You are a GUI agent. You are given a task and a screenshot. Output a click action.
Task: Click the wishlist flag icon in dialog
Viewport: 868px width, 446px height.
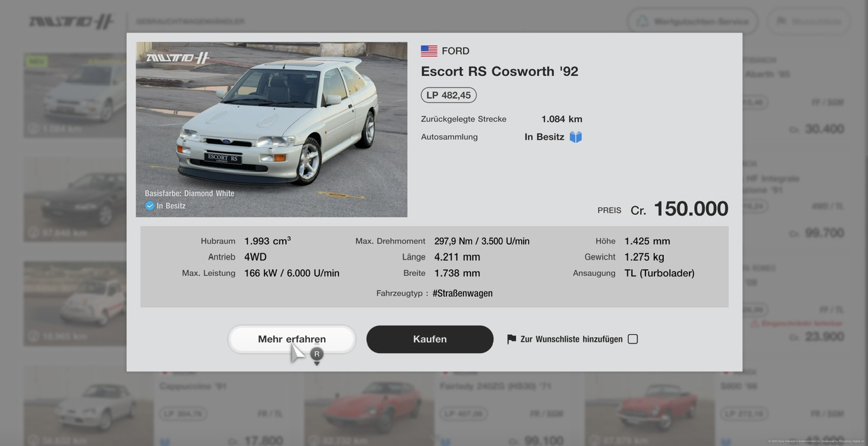tap(511, 339)
